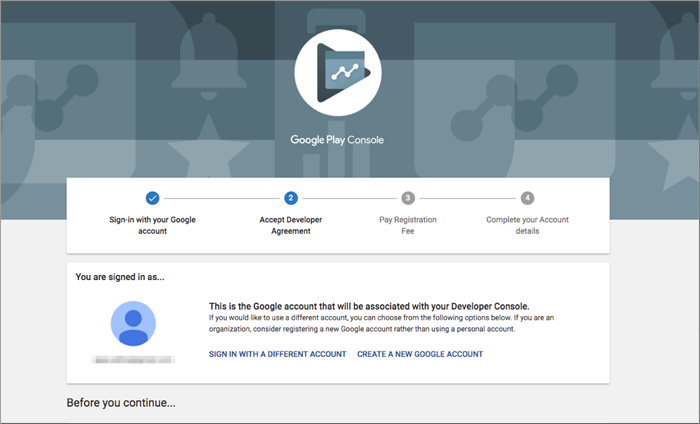Open the "Sign-in with your Google account" step
Viewport: 700px width, 424px height.
[152, 225]
